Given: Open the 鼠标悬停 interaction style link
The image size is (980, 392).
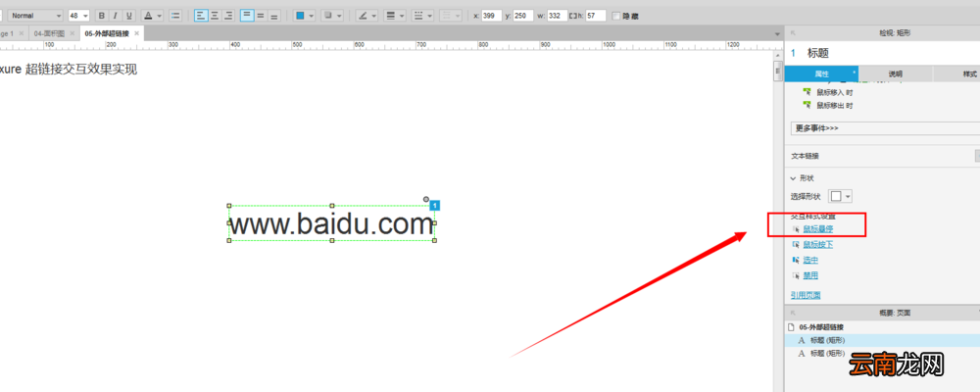Looking at the screenshot, I should (x=817, y=229).
